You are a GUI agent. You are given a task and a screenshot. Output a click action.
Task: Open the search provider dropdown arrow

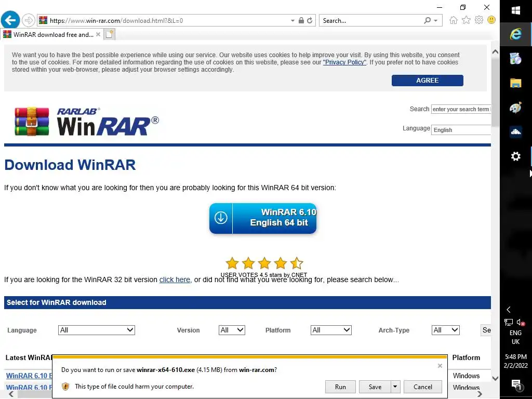tap(436, 21)
